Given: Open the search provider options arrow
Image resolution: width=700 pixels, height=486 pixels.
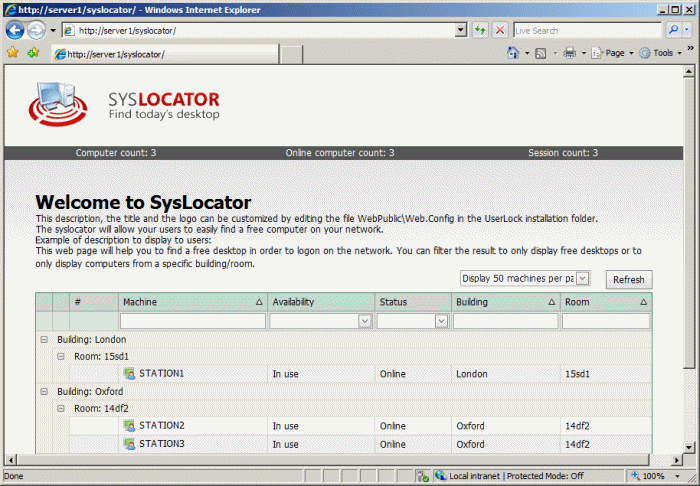Looking at the screenshot, I should pyautogui.click(x=687, y=30).
